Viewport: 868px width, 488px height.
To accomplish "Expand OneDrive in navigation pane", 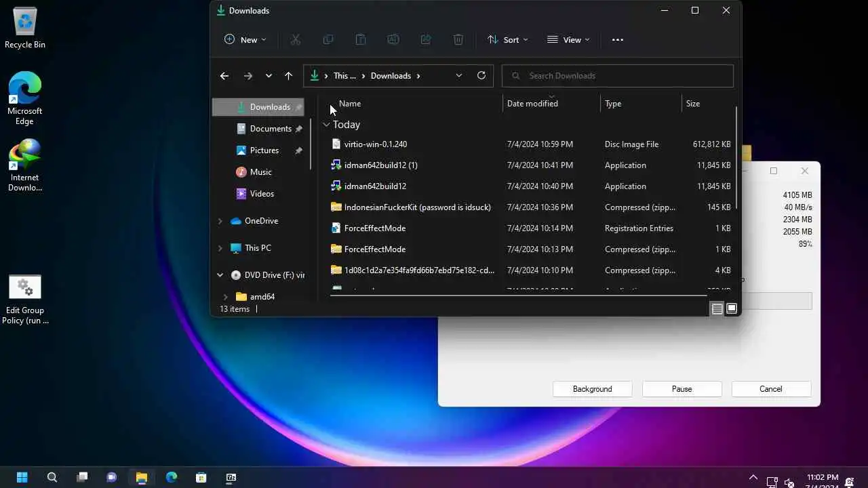I will [220, 221].
